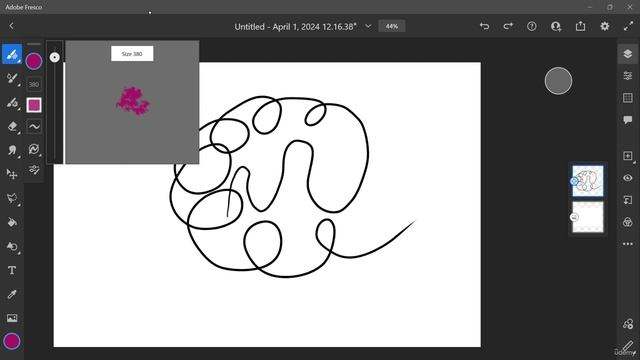Open the Place image tool
640x360 pixels.
pos(12,318)
